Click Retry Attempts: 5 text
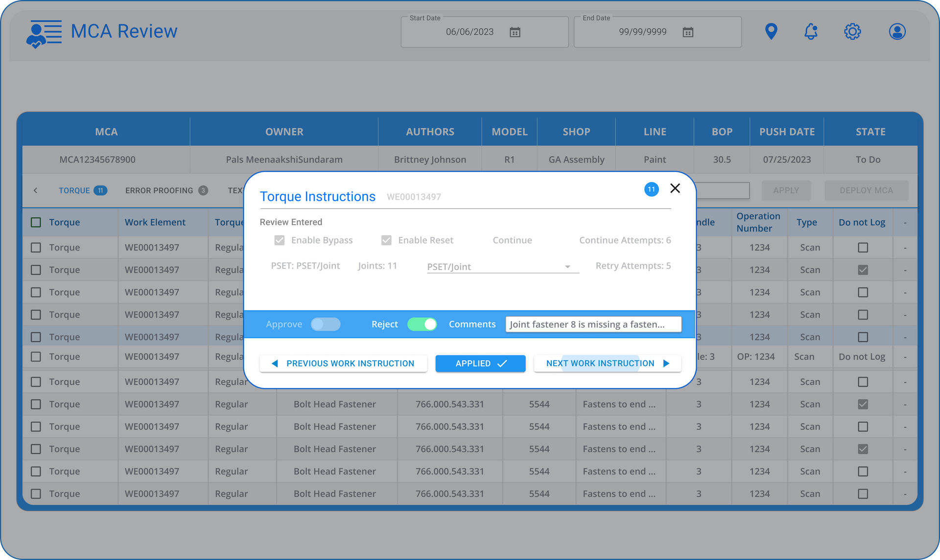This screenshot has height=560, width=940. [x=633, y=266]
